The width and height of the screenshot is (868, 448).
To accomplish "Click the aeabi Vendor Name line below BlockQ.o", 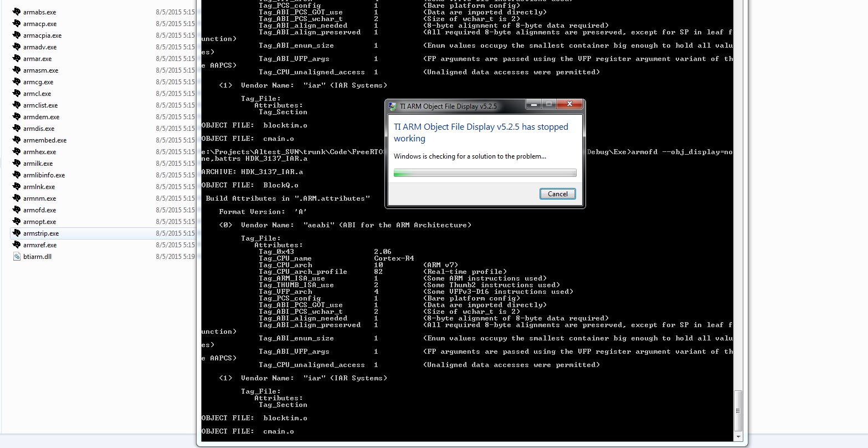I will click(345, 225).
